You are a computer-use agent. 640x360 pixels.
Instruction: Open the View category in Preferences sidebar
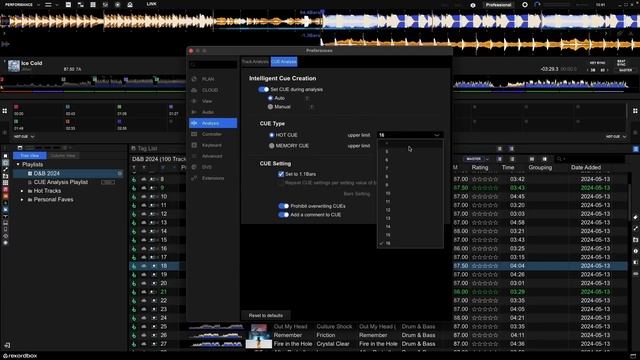point(213,101)
